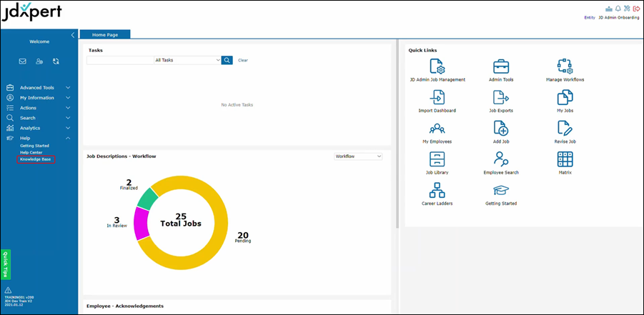
Task: Click the Add Job icon
Action: click(501, 129)
